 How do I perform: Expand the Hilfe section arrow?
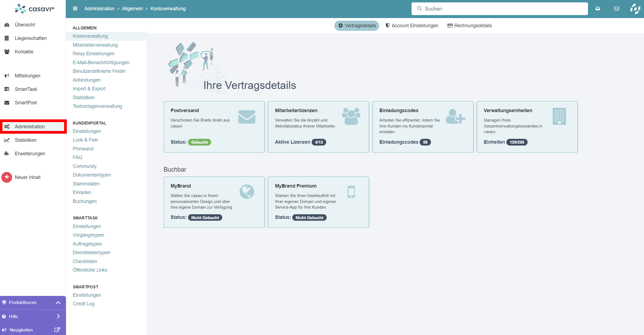click(x=58, y=316)
